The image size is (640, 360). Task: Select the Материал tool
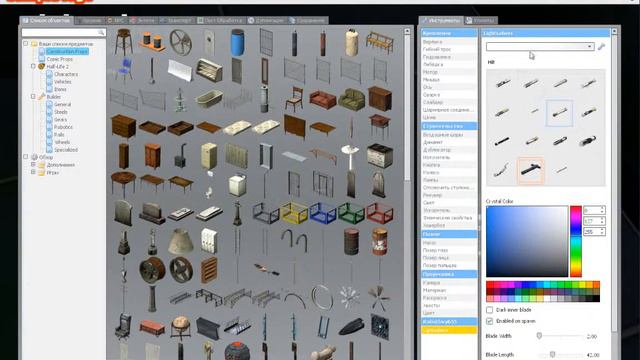449,290
